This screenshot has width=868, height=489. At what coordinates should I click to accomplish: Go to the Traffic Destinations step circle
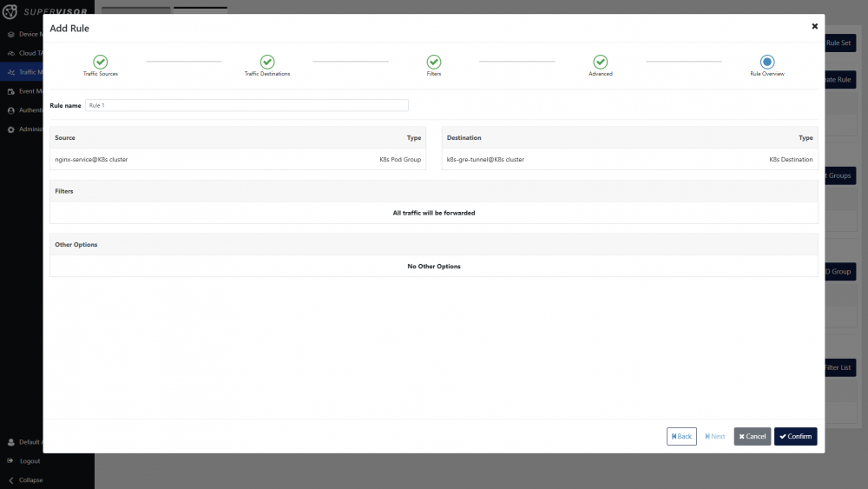267,62
